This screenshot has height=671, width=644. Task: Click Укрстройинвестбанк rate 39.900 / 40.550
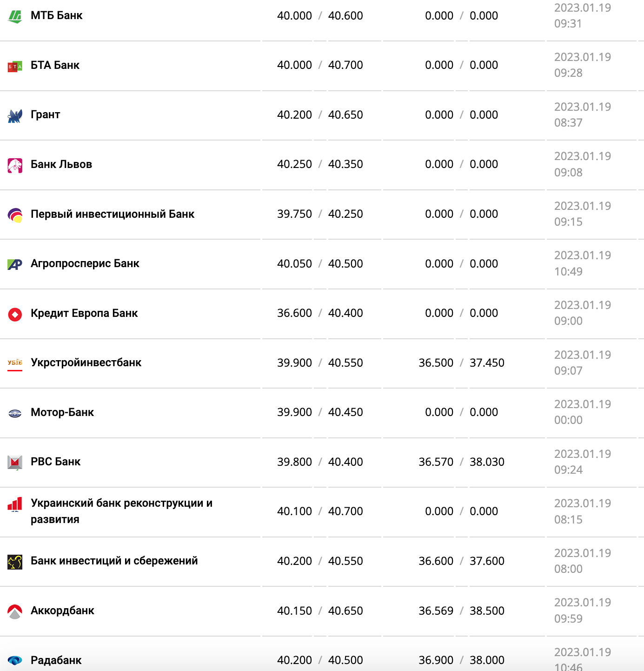coord(320,363)
